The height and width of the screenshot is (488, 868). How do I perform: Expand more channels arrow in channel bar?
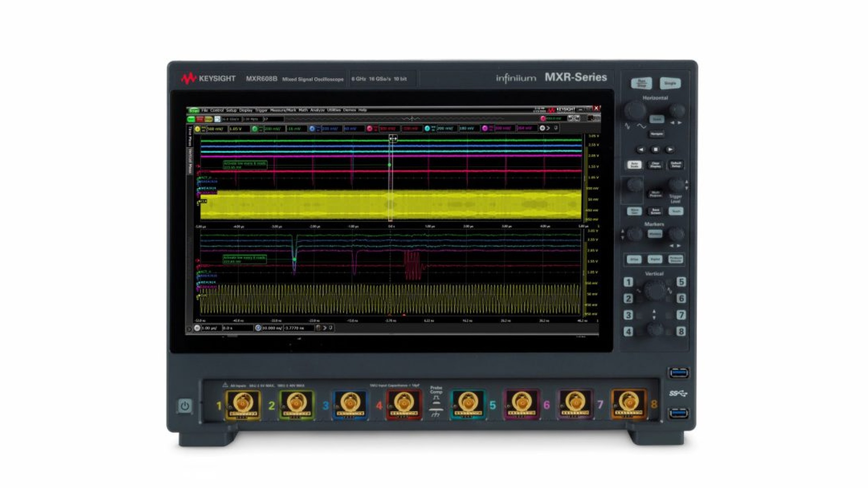(x=548, y=128)
